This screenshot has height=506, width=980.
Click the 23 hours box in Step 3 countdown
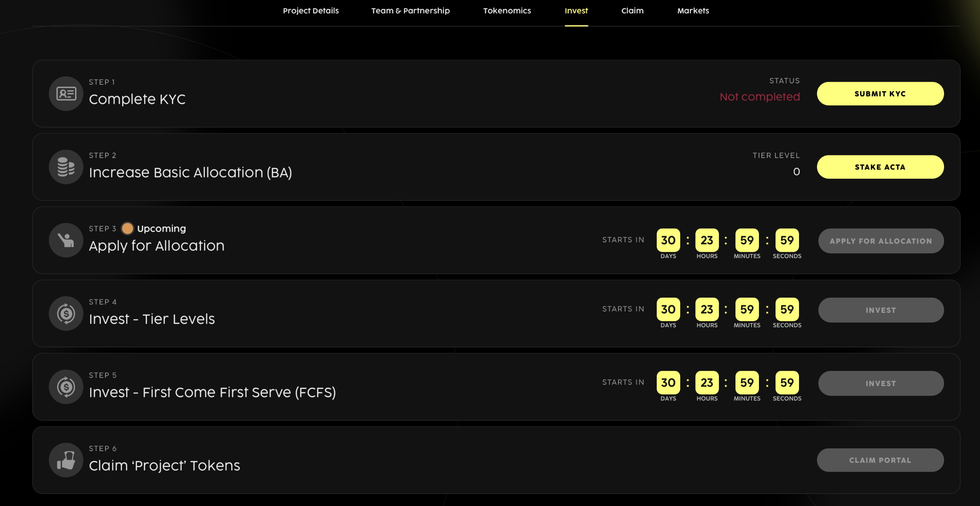[707, 240]
